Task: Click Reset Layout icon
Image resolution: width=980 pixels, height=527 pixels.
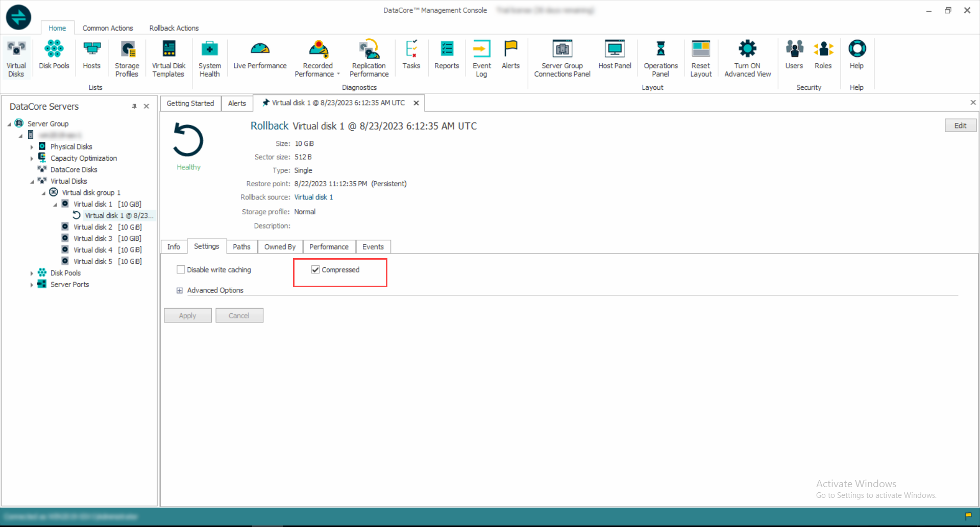Action: [x=700, y=58]
